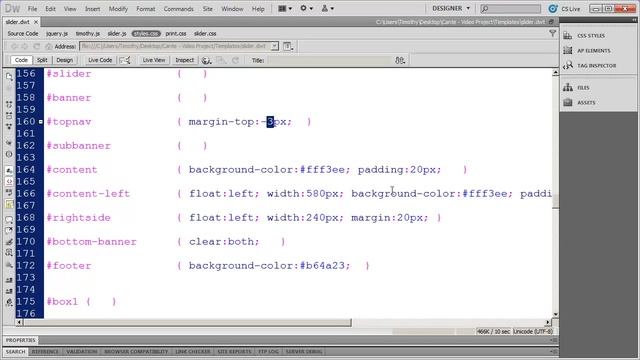Click Preview in Browser globe icon
Image resolution: width=640 pixels, height=360 pixels.
click(x=207, y=60)
